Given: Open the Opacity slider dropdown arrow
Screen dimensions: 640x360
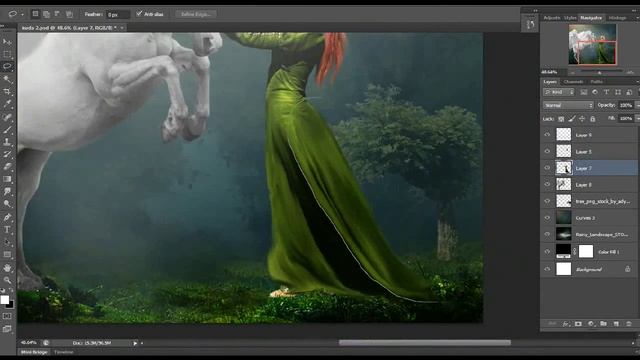Looking at the screenshot, I should coord(637,105).
